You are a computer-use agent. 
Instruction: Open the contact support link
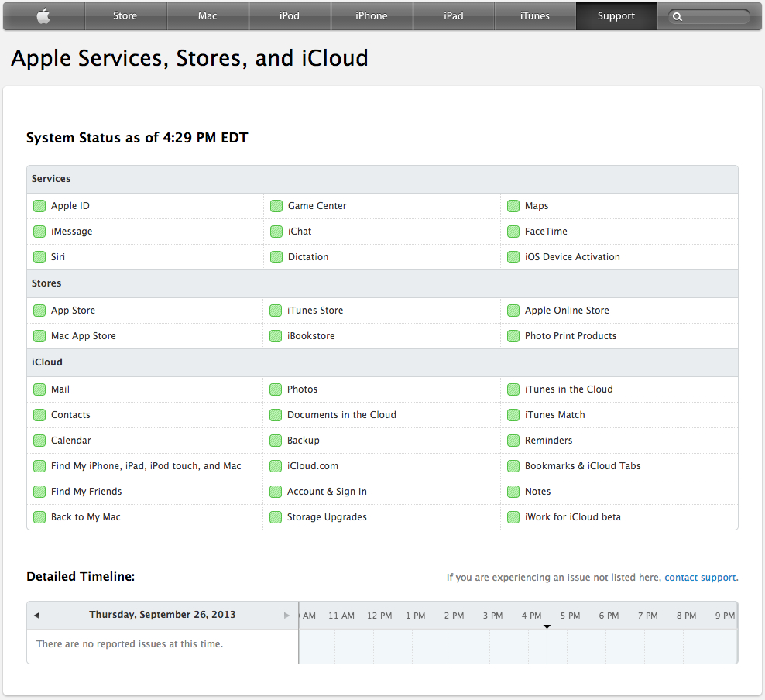pos(700,578)
